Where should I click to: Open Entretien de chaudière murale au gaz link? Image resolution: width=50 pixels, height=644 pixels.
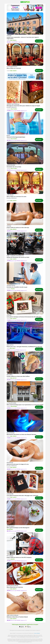pyautogui.click(x=17, y=287)
